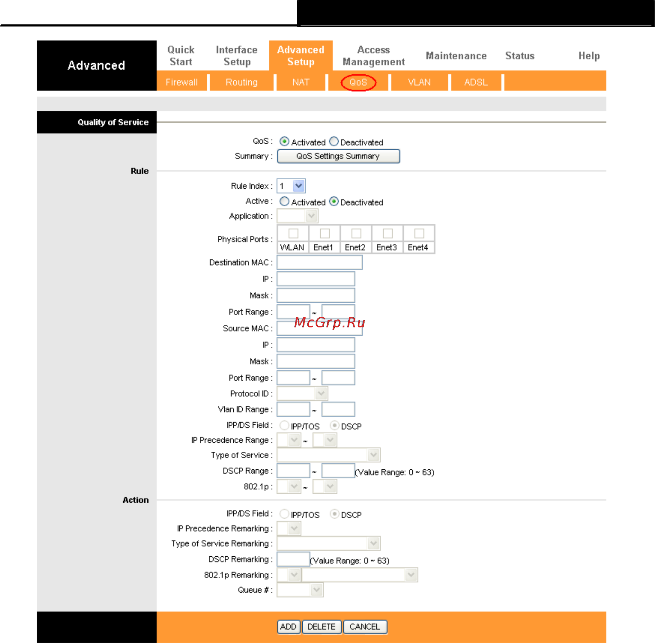Open the Firewall submenu
The width and height of the screenshot is (655, 644).
(182, 82)
